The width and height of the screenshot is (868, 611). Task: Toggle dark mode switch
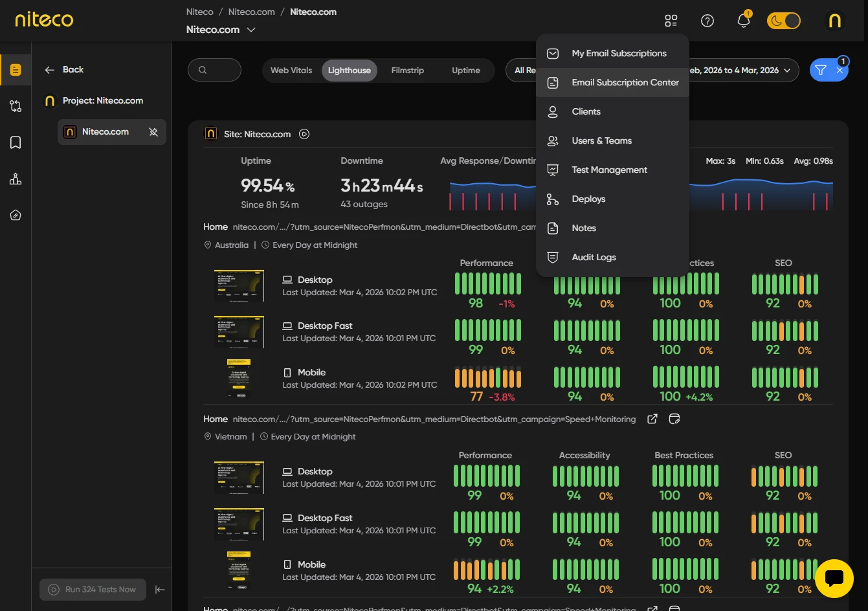(x=784, y=21)
